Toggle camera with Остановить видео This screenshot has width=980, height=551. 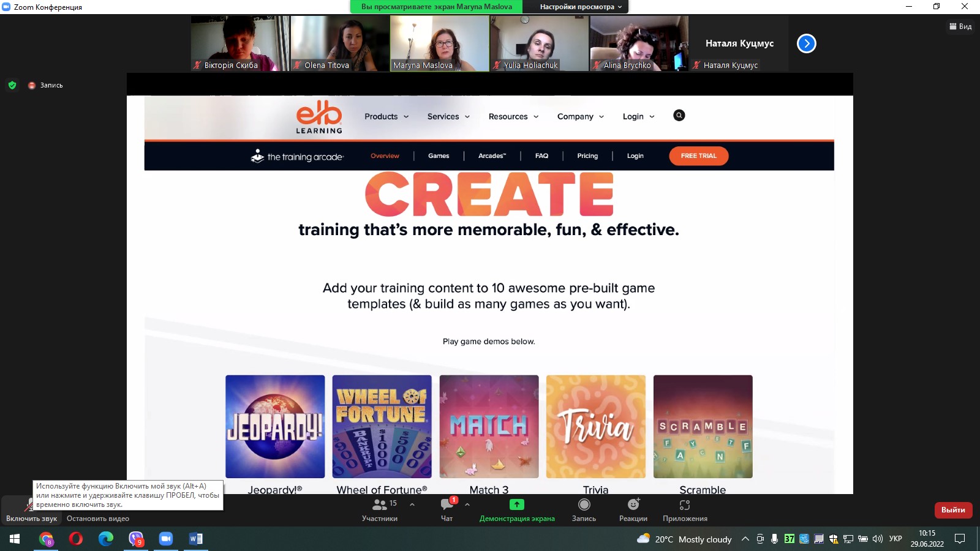click(98, 518)
